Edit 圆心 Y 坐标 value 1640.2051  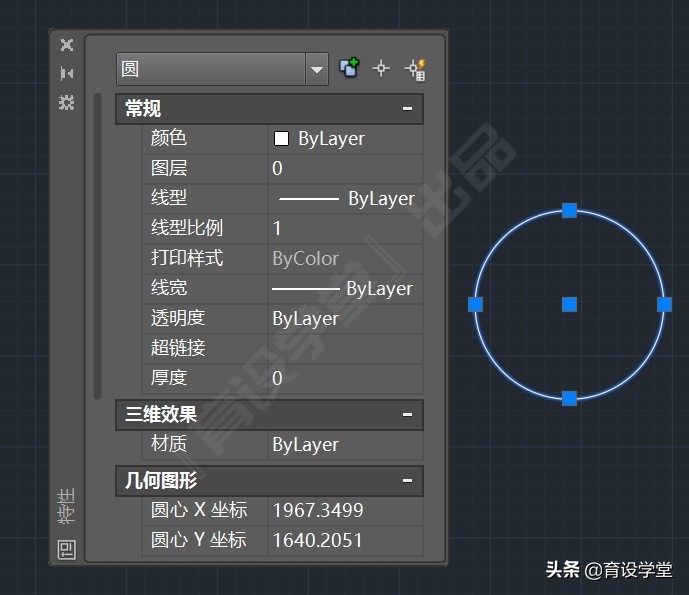tap(345, 541)
